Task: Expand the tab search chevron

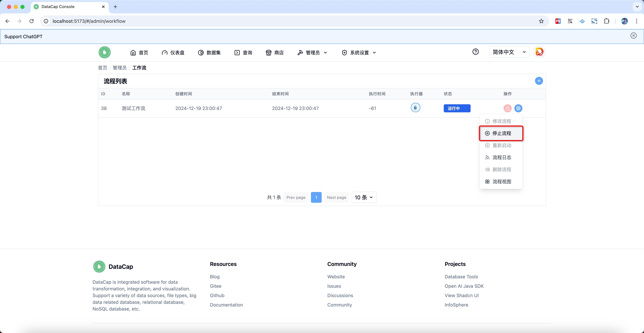Action: coord(637,7)
